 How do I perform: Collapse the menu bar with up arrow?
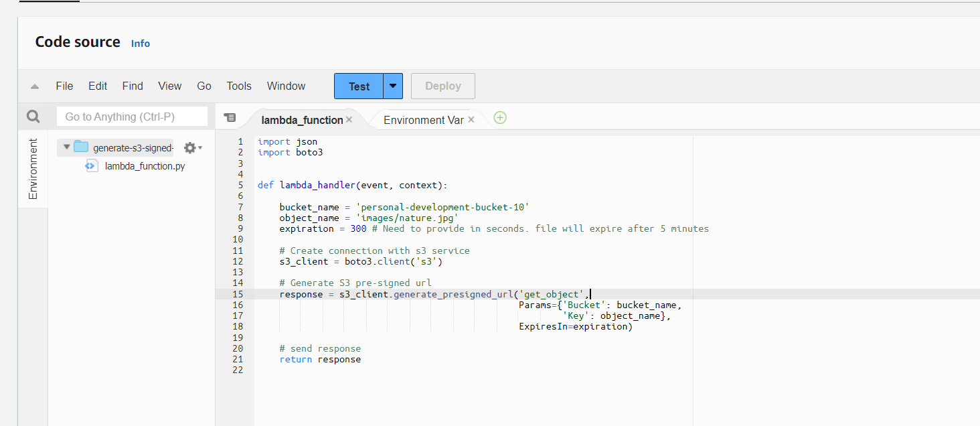click(35, 86)
